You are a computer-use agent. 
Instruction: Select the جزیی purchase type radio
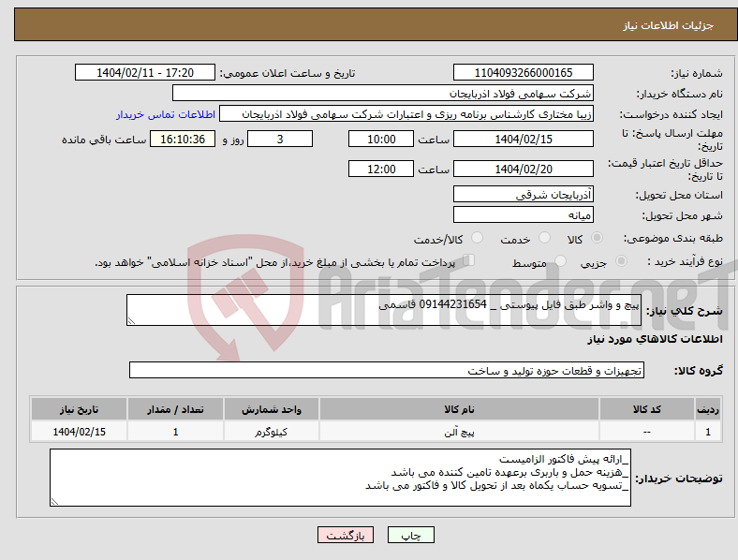pos(621,260)
